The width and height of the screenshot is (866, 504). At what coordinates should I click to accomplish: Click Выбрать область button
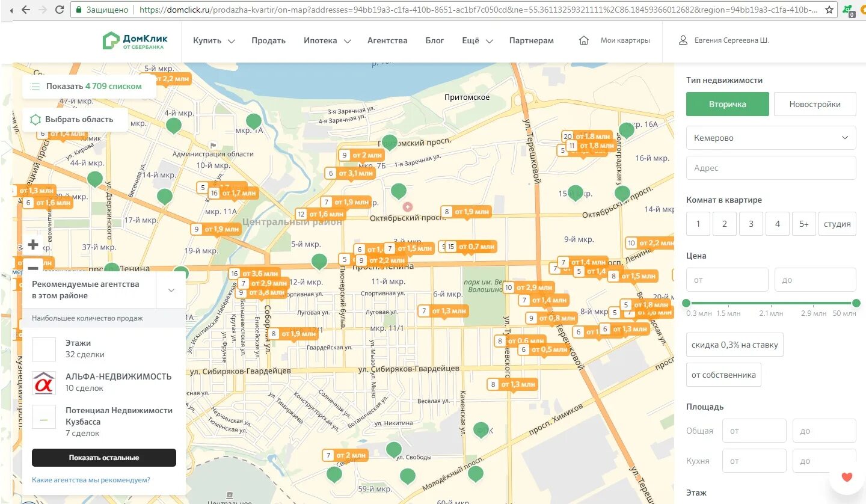pyautogui.click(x=75, y=120)
